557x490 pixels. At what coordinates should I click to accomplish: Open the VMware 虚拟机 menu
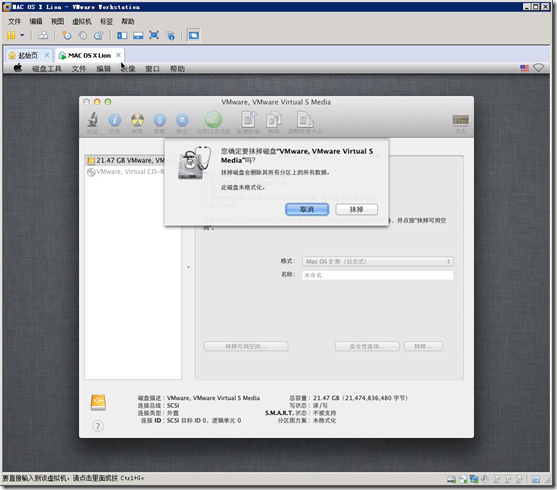click(82, 22)
